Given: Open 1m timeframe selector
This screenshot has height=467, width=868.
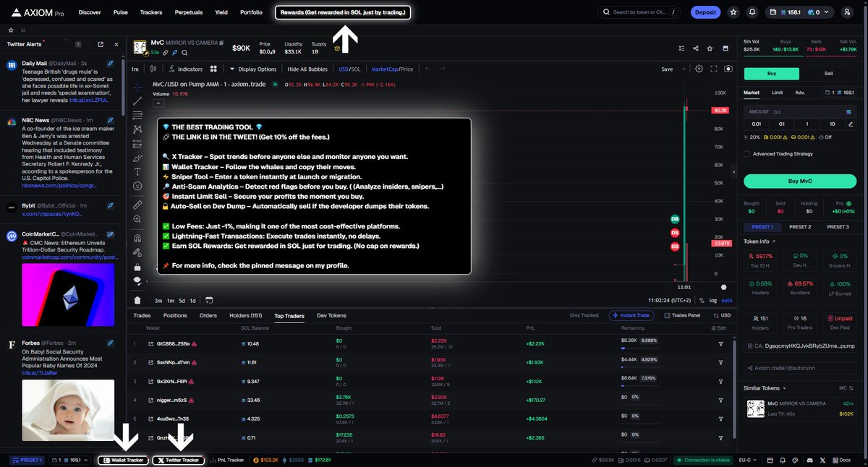Looking at the screenshot, I should (x=135, y=69).
